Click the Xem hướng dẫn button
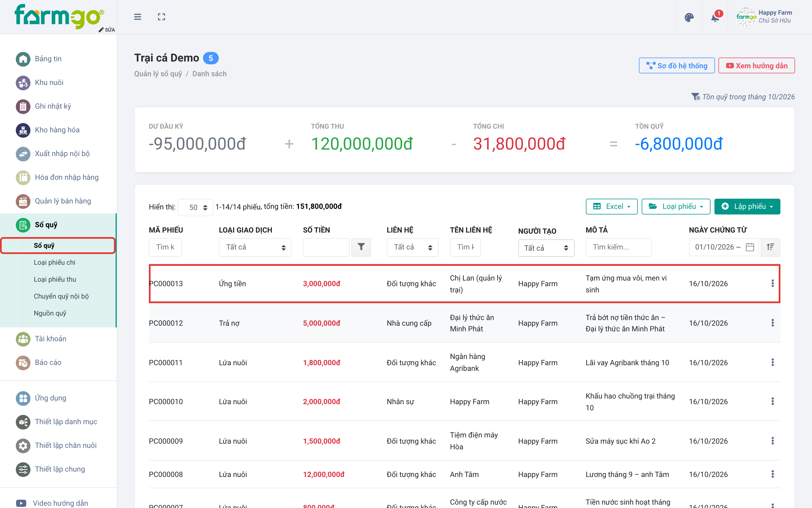Screen dimensions: 812x508 [756, 66]
